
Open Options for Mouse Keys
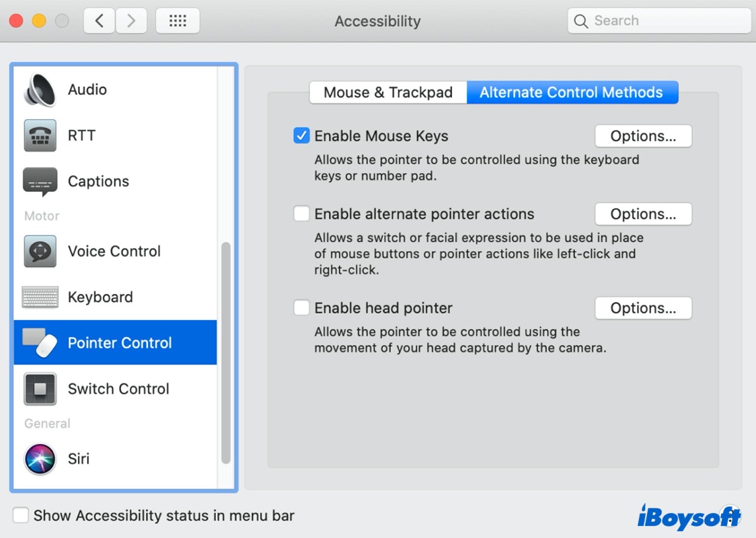pos(643,136)
